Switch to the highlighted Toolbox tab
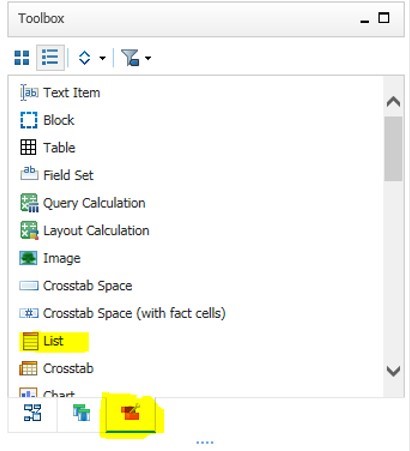 (131, 414)
